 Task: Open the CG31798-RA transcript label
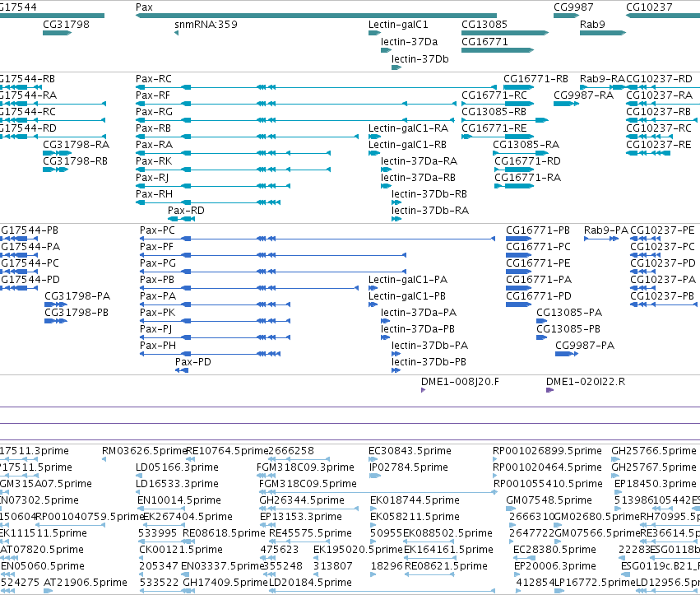[x=76, y=145]
